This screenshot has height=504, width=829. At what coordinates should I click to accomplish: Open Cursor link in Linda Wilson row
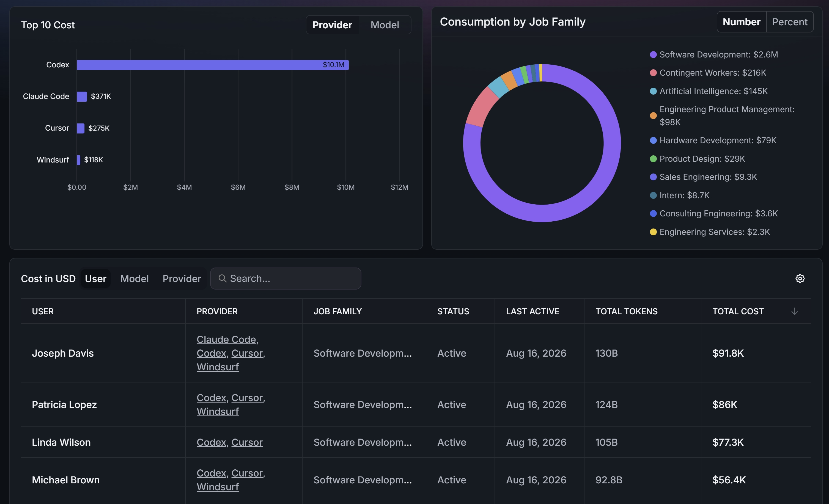pos(247,442)
